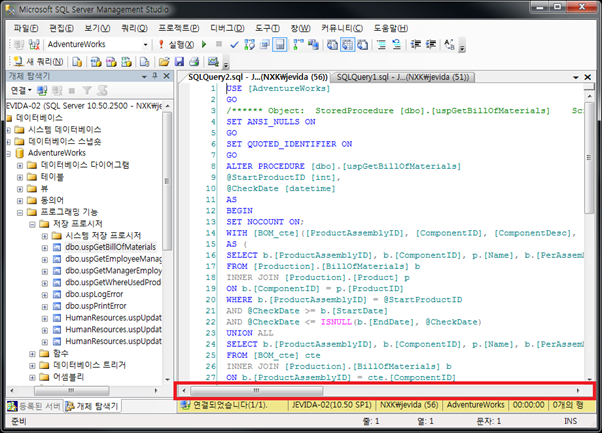Switch to the 등록된 서버 tab
Image resolution: width=602 pixels, height=433 pixels.
point(34,406)
